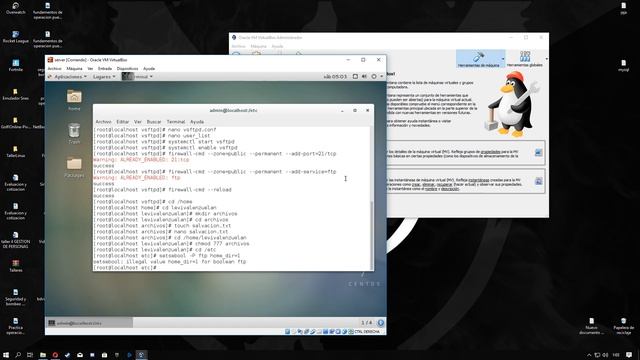Open the terminal's Terminal menu
Viewport: 640px width, 360px height.
click(176, 122)
